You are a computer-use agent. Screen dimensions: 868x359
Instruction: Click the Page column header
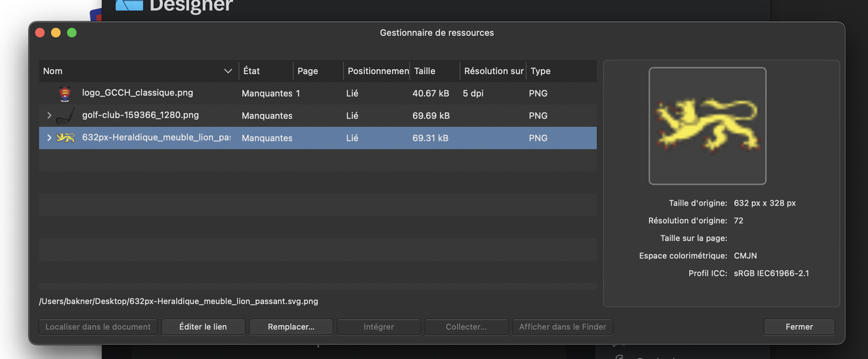(x=318, y=71)
